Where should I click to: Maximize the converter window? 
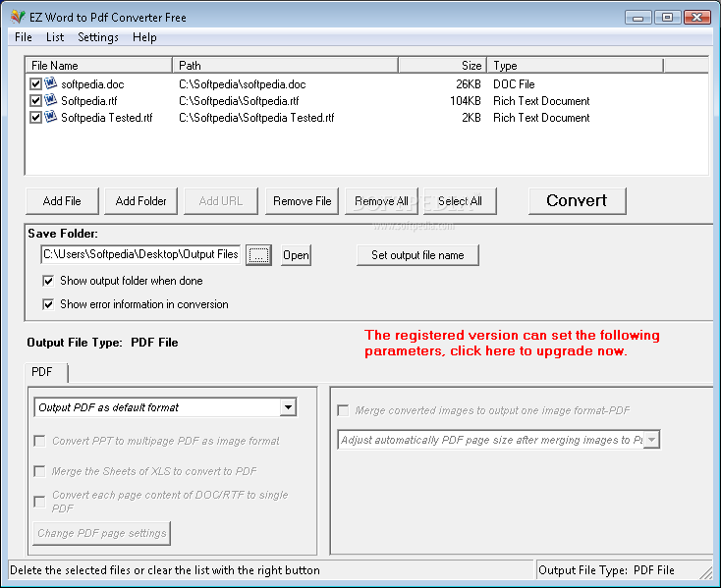667,18
